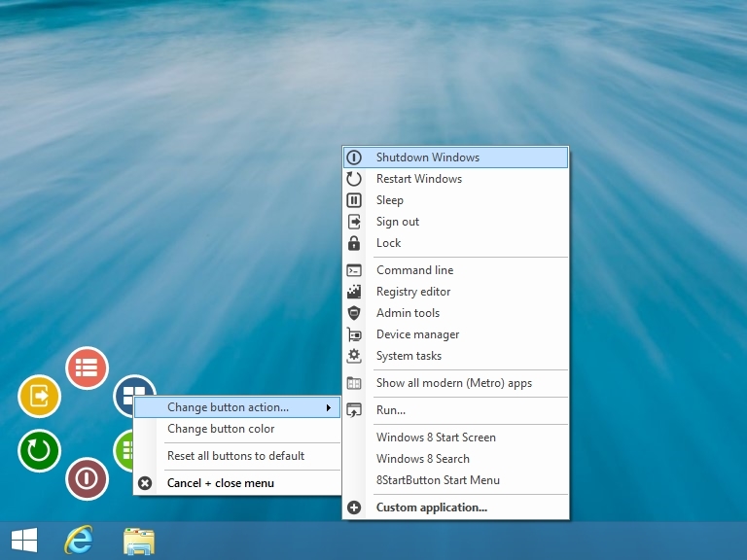Choose Windows 8 Start Screen
747x560 pixels.
455,437
